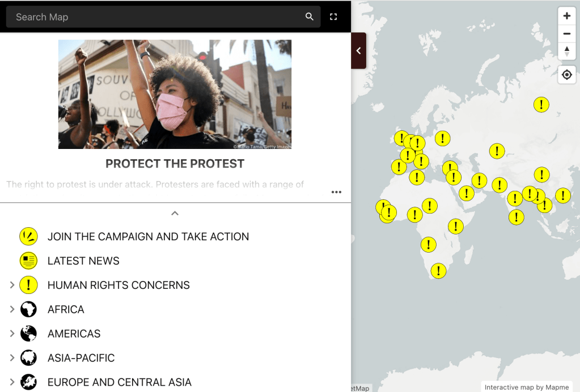Open the Interactive map by Mapme link
Image resolution: width=580 pixels, height=392 pixels.
click(526, 387)
